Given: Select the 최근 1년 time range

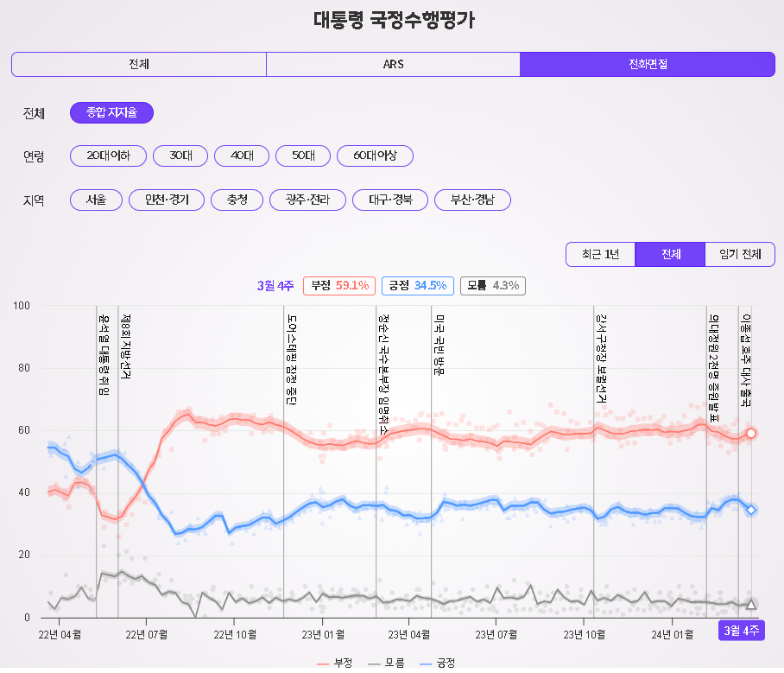Looking at the screenshot, I should click(x=600, y=255).
